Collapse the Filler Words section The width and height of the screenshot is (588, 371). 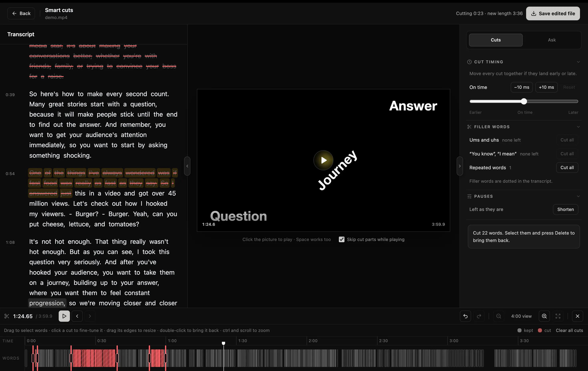(x=578, y=127)
